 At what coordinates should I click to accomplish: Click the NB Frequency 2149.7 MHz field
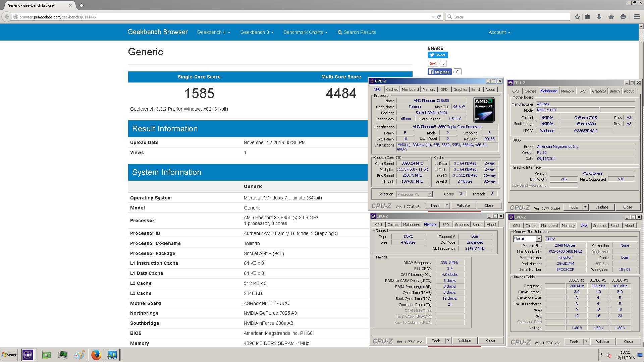coord(475,248)
